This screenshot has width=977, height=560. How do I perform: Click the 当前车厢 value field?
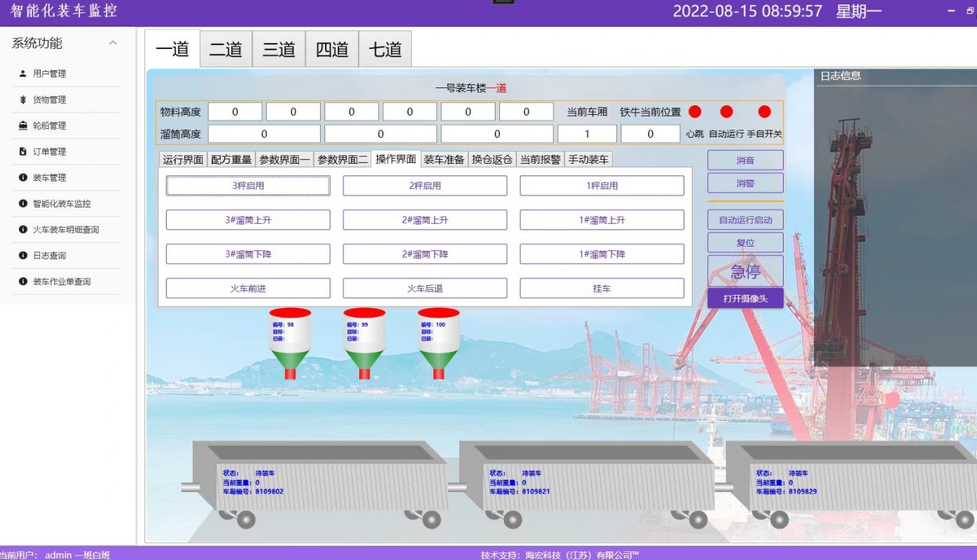[587, 134]
